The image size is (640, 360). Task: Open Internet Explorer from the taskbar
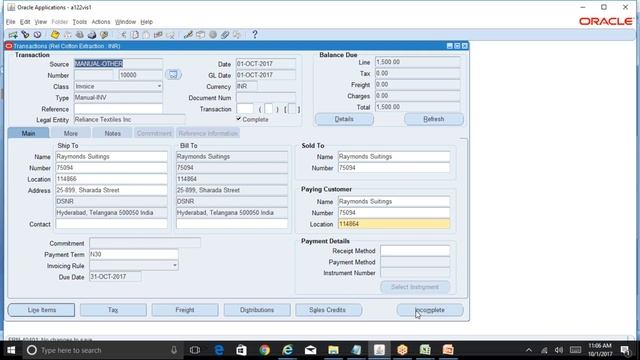click(287, 350)
